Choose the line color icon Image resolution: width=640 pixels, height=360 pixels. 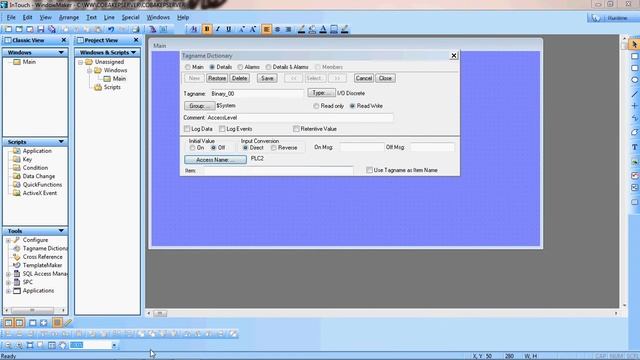point(301,29)
